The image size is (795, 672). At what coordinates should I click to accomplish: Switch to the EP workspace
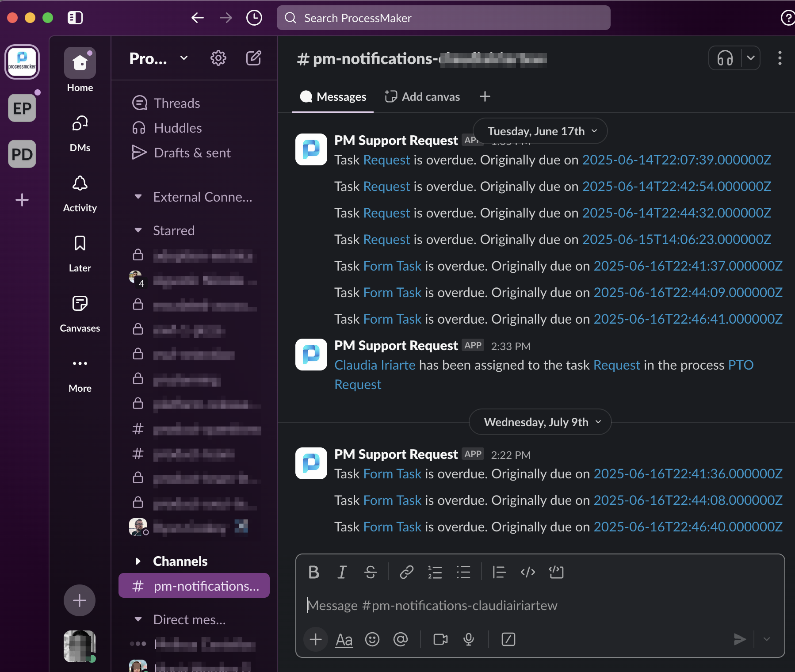pos(22,108)
